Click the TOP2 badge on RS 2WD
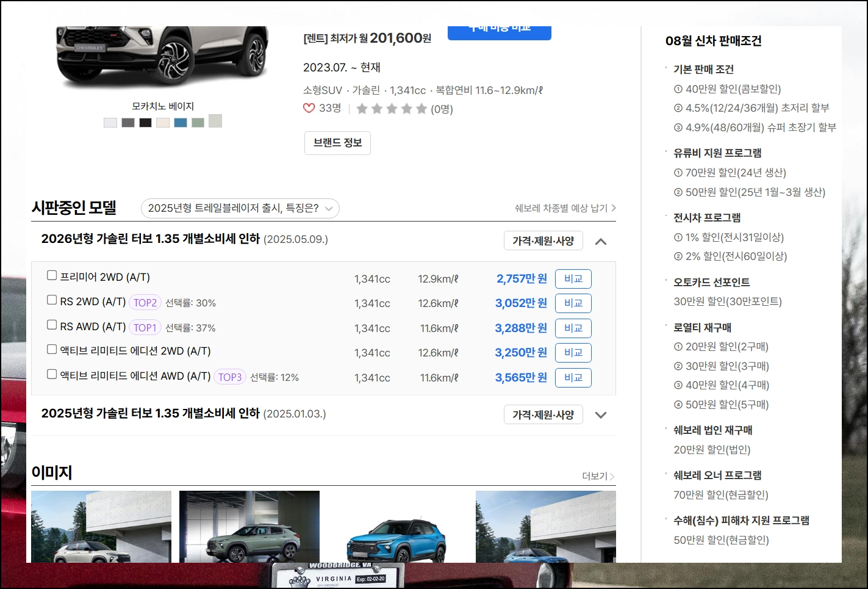This screenshot has height=589, width=868. (145, 303)
